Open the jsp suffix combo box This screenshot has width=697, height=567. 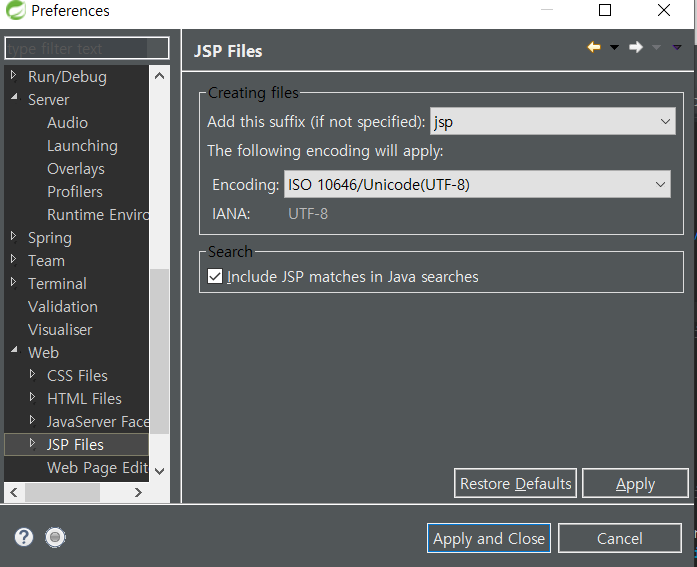(x=553, y=121)
